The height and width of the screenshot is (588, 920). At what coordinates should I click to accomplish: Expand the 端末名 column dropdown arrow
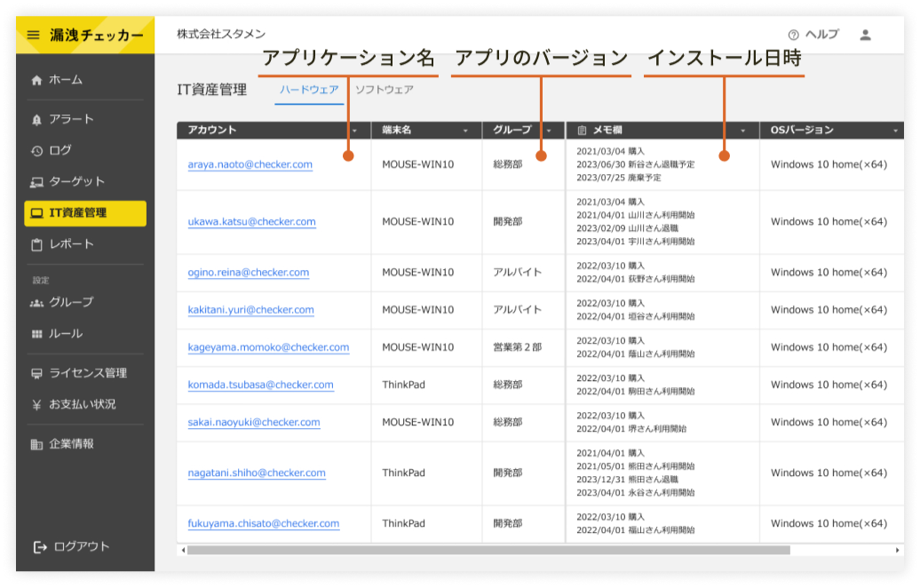point(465,131)
